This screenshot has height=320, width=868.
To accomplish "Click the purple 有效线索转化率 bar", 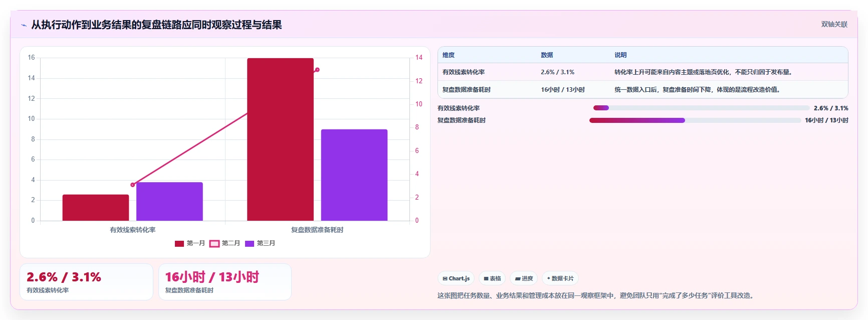I will pyautogui.click(x=169, y=202).
